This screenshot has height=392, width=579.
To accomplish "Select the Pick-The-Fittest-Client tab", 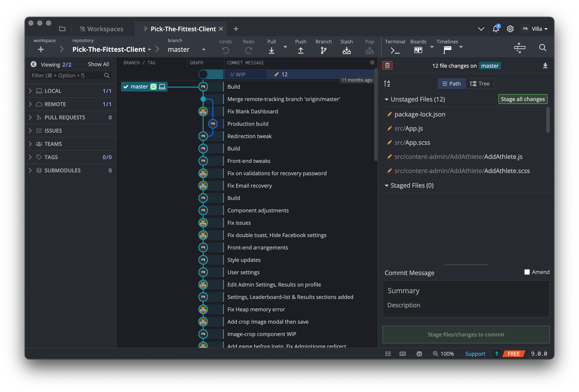I will coord(183,29).
